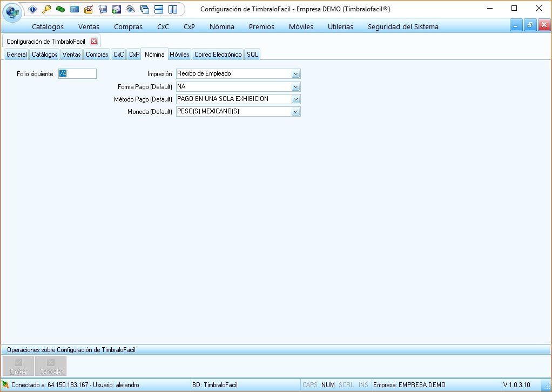
Task: Expand the Impresión dropdown arrow
Action: (296, 74)
